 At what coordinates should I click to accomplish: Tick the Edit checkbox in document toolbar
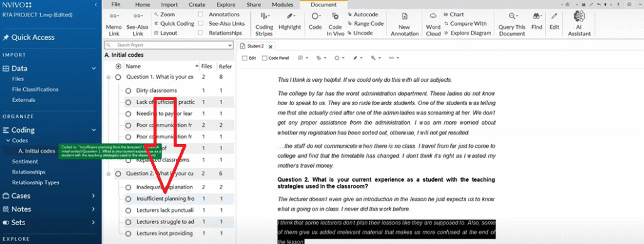point(245,58)
